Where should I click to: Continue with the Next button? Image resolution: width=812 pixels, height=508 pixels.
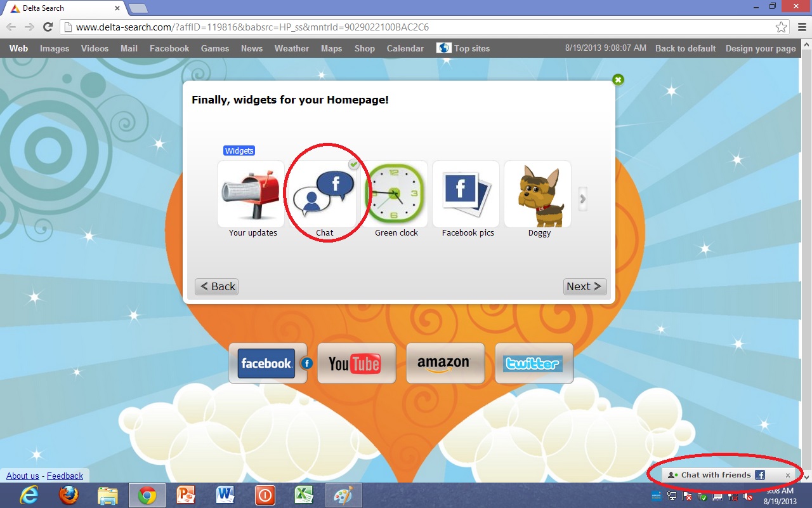click(x=585, y=286)
